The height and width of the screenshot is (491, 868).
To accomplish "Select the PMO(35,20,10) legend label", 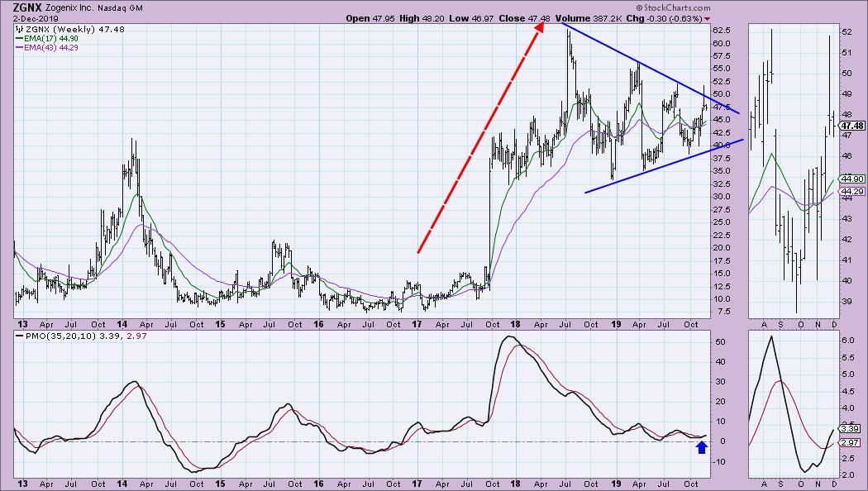I will click(x=56, y=336).
